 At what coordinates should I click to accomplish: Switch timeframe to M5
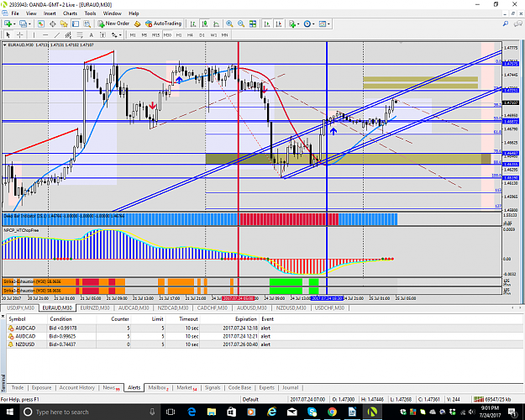pyautogui.click(x=144, y=34)
